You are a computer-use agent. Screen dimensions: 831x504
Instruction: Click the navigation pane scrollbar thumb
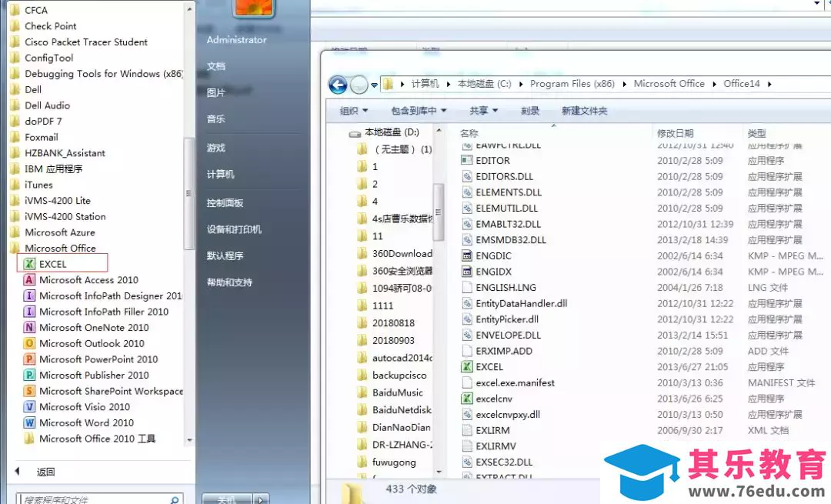pos(439,212)
